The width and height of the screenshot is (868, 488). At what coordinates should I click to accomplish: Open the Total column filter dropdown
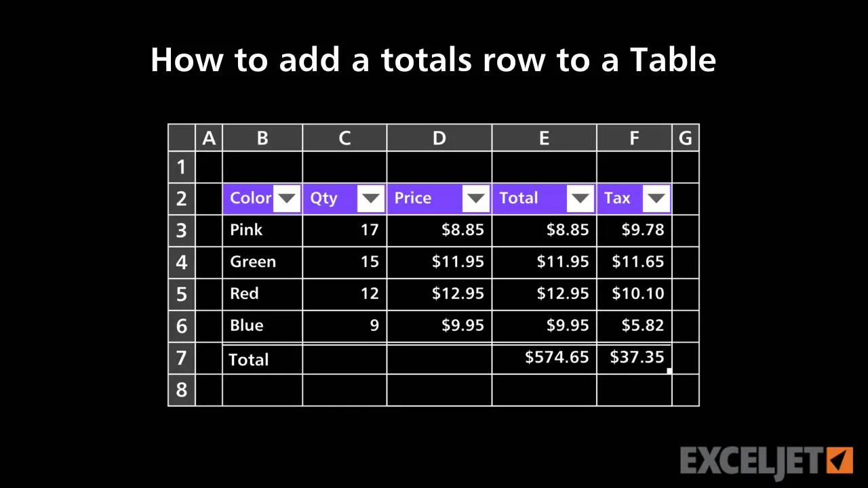(x=580, y=199)
